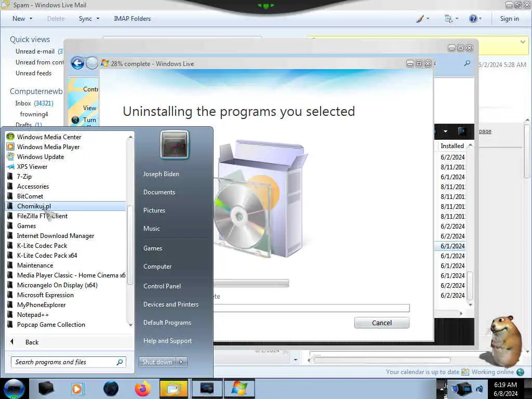Open Devices and Printers
This screenshot has width=532, height=399.
click(x=170, y=304)
